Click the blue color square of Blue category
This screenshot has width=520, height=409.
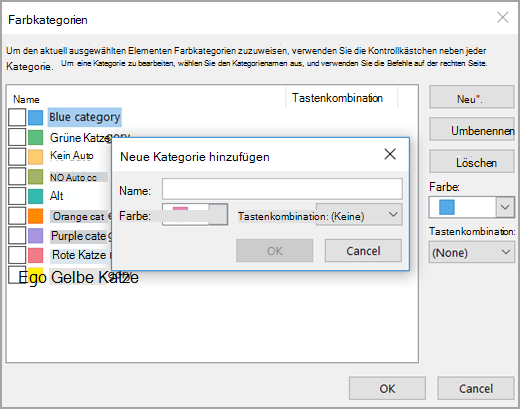pos(36,117)
